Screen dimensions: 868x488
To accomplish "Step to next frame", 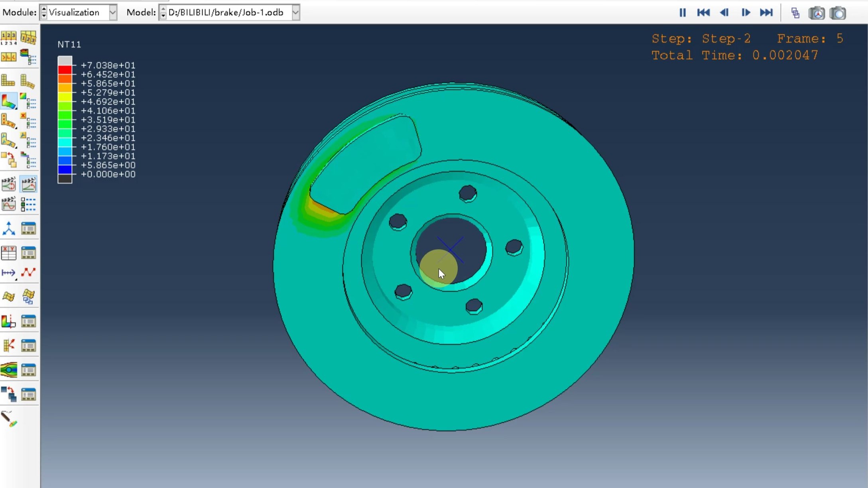I will [746, 13].
